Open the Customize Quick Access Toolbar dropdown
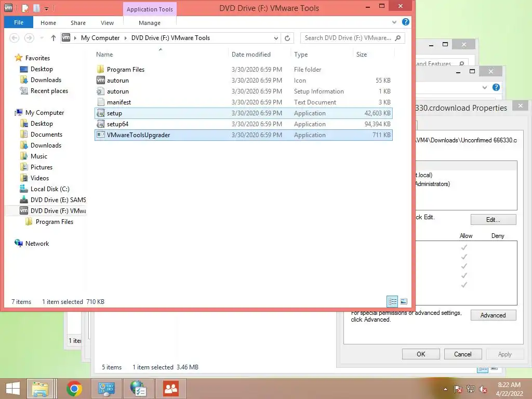 [46, 8]
